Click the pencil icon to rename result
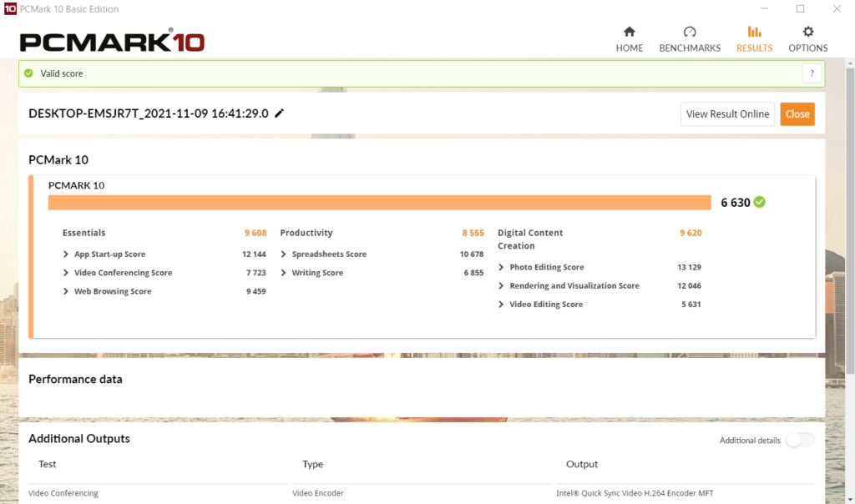The height and width of the screenshot is (504, 855). coord(279,113)
